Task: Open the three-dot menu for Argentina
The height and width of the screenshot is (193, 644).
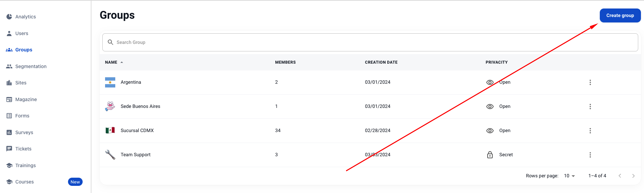Action: point(590,82)
